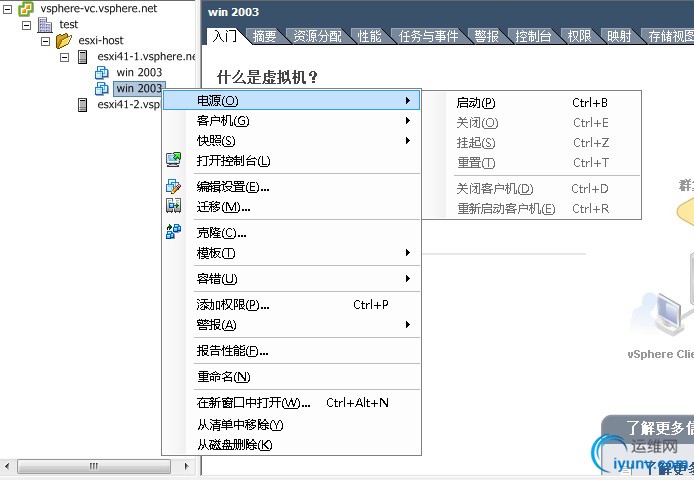This screenshot has width=694, height=480.
Task: Collapse the esxi41-1 host node
Action: 65,57
